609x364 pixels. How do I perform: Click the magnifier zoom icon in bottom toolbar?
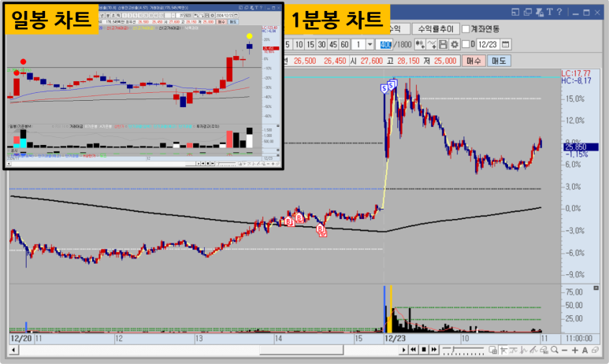click(555, 350)
